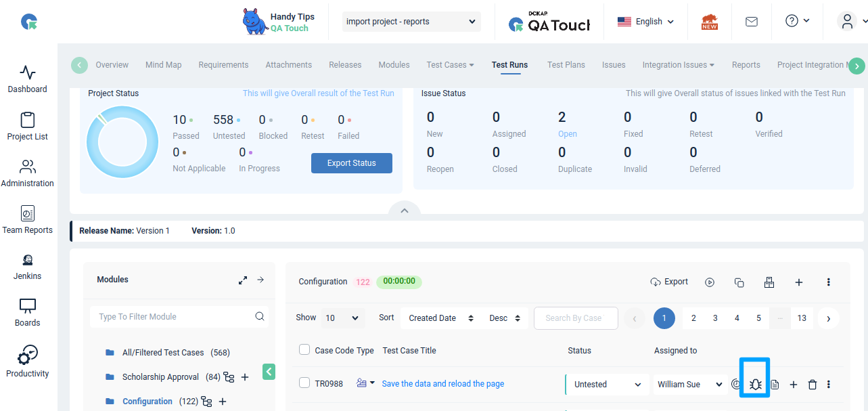Click the Export Status button

coord(351,163)
